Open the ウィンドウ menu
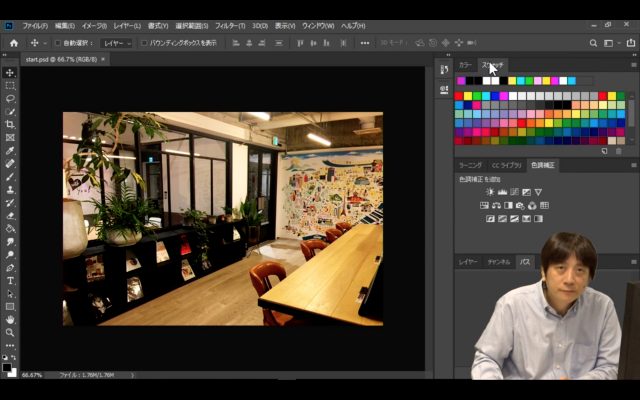Image resolution: width=640 pixels, height=400 pixels. [318, 26]
